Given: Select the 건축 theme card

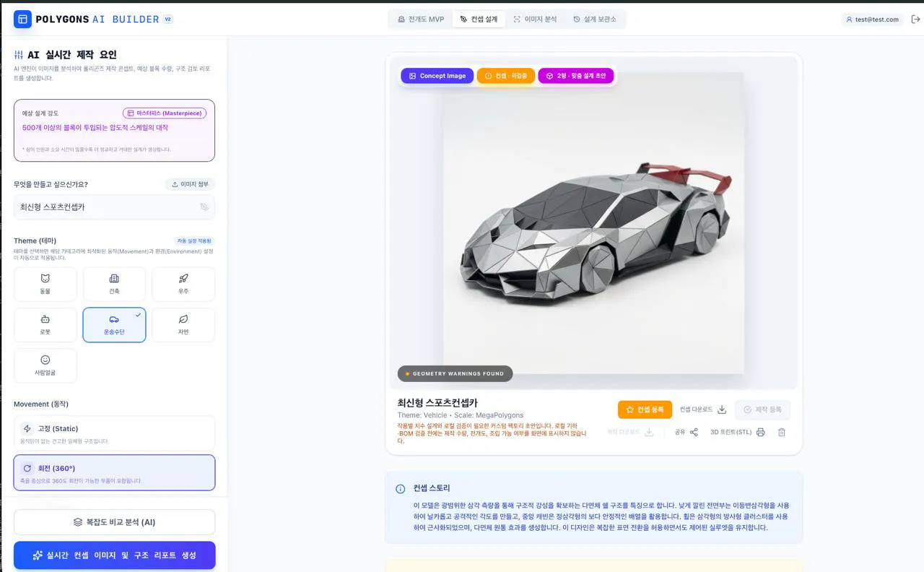Looking at the screenshot, I should 114,284.
